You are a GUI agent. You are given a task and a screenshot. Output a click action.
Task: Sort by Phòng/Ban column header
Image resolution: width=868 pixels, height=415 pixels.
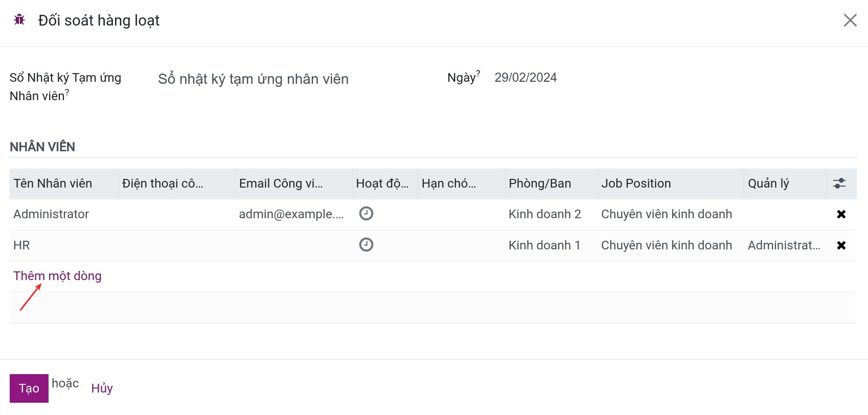pyautogui.click(x=551, y=183)
